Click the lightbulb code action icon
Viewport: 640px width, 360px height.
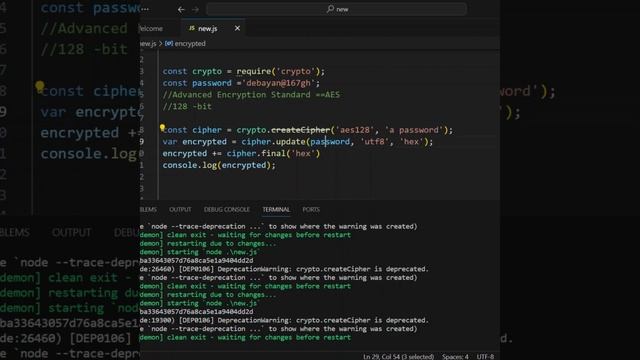162,128
